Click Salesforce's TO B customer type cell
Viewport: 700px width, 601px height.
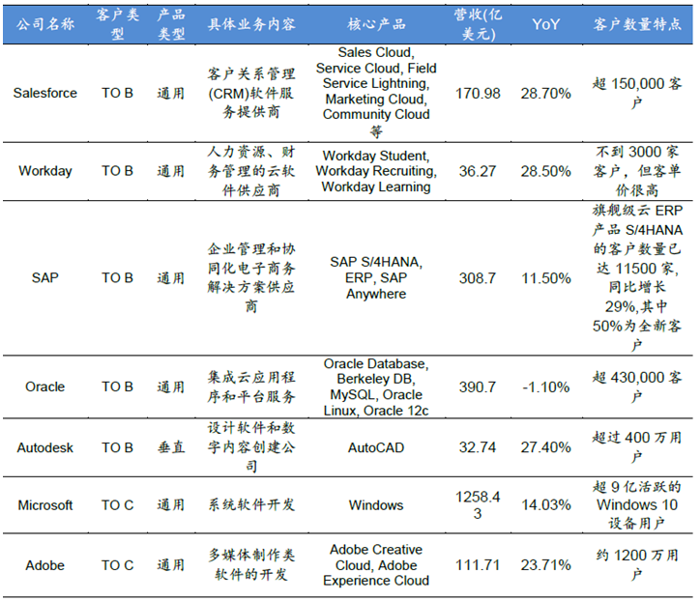pyautogui.click(x=117, y=93)
